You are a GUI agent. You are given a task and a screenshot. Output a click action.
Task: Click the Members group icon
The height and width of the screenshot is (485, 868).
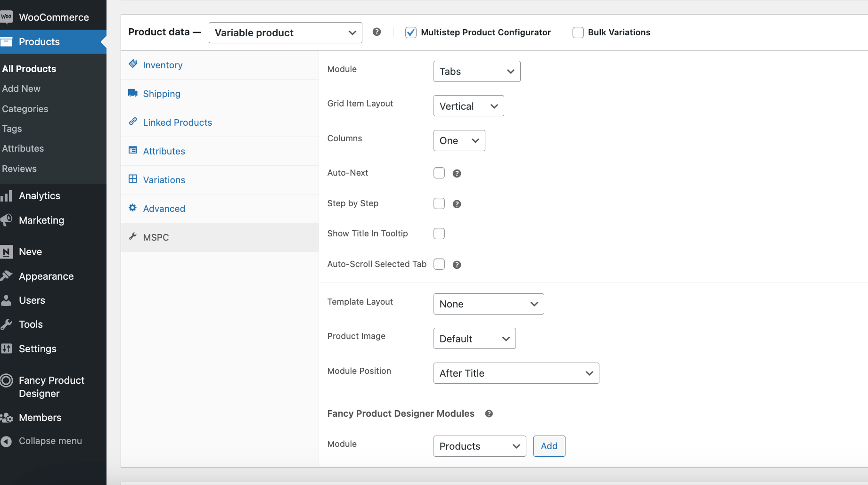[x=7, y=418]
